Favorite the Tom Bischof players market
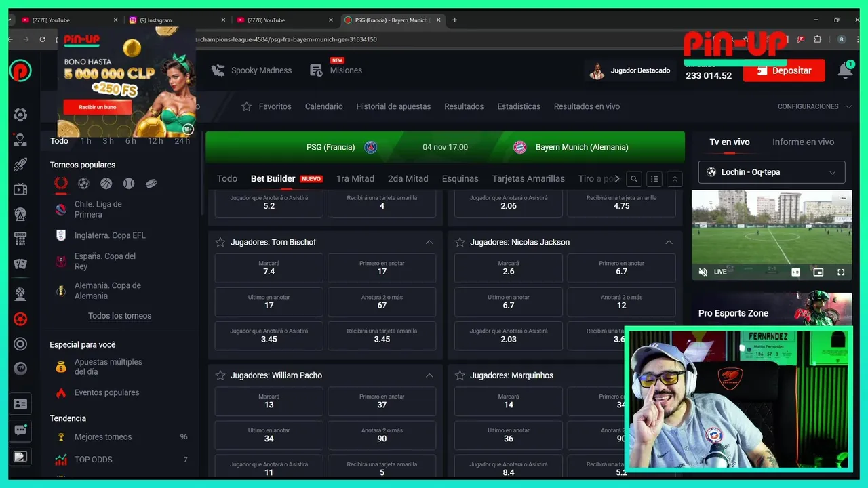Screen dimensions: 868x488 [220, 242]
